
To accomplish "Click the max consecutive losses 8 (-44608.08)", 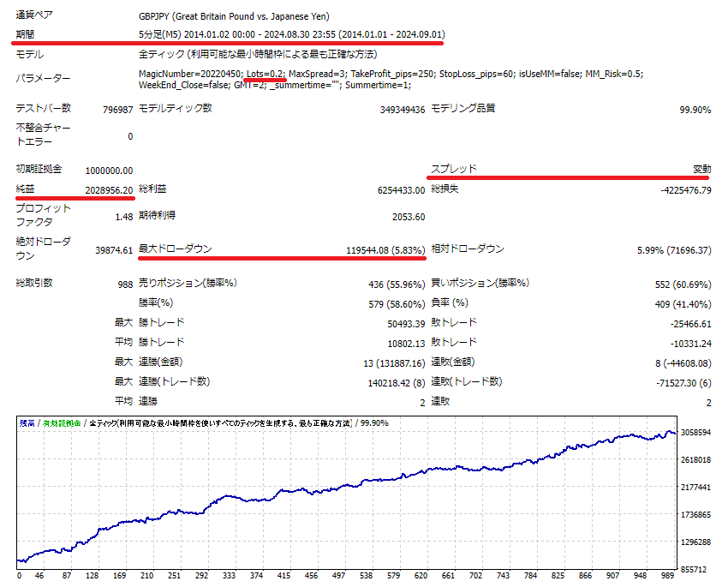I will tap(683, 363).
